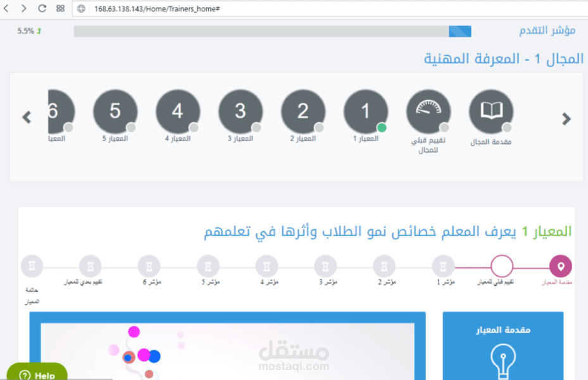Click the Help button at bottom left
Viewport: 588px width, 380px height.
tap(38, 373)
